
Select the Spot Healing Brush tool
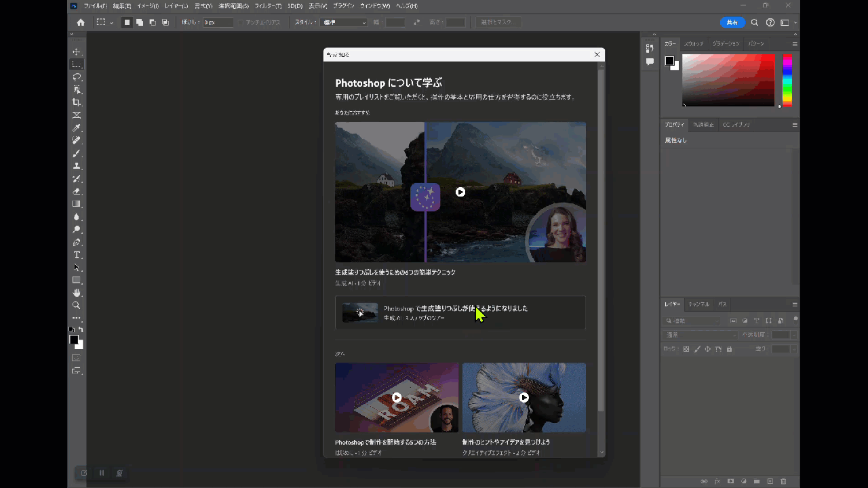coord(77,140)
